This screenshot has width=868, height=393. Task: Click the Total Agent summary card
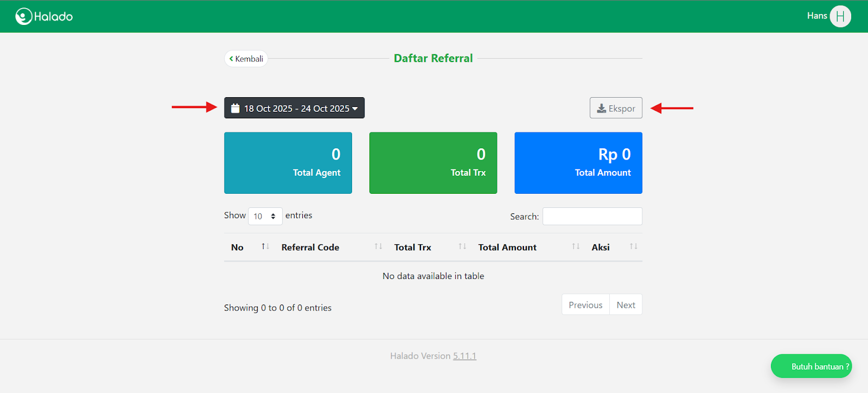pos(288,163)
